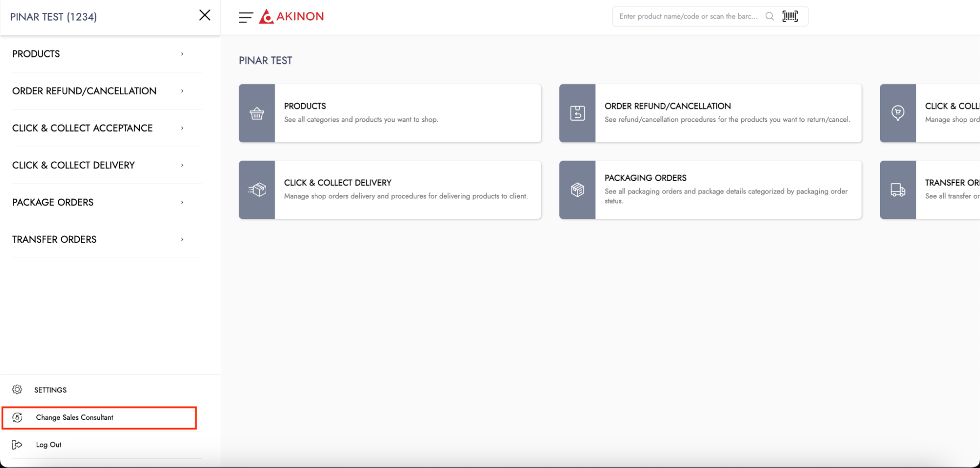The width and height of the screenshot is (980, 468).
Task: Open Settings from the sidebar
Action: tap(50, 390)
